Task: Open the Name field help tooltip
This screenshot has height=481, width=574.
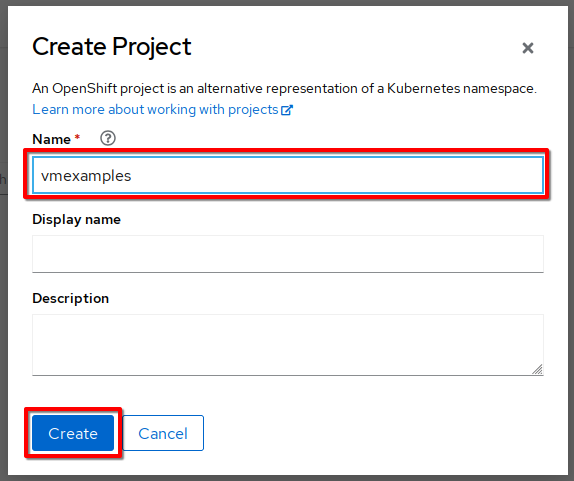Action: [x=108, y=138]
